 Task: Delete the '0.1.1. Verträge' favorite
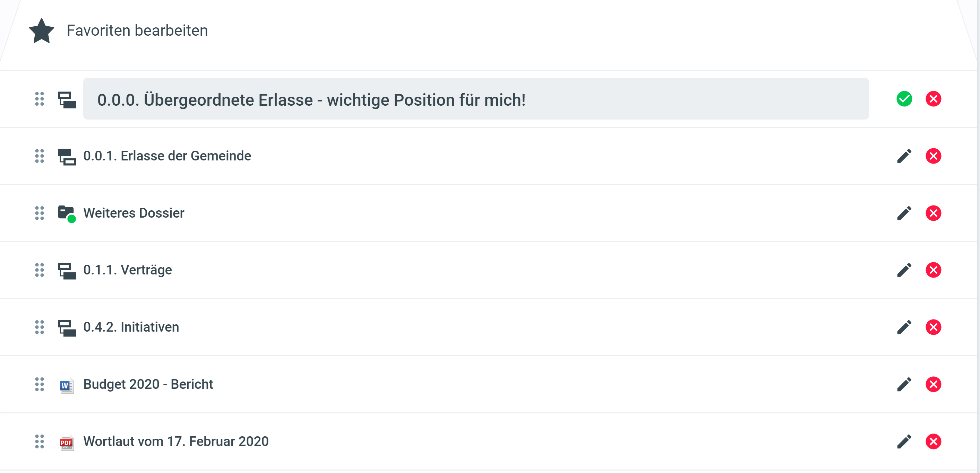(x=933, y=270)
